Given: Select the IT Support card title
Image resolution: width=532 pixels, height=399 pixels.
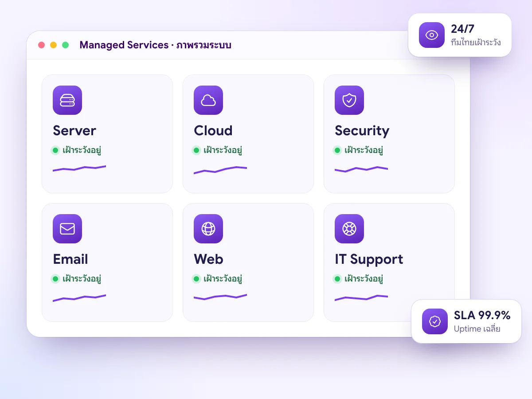Looking at the screenshot, I should click(x=369, y=260).
